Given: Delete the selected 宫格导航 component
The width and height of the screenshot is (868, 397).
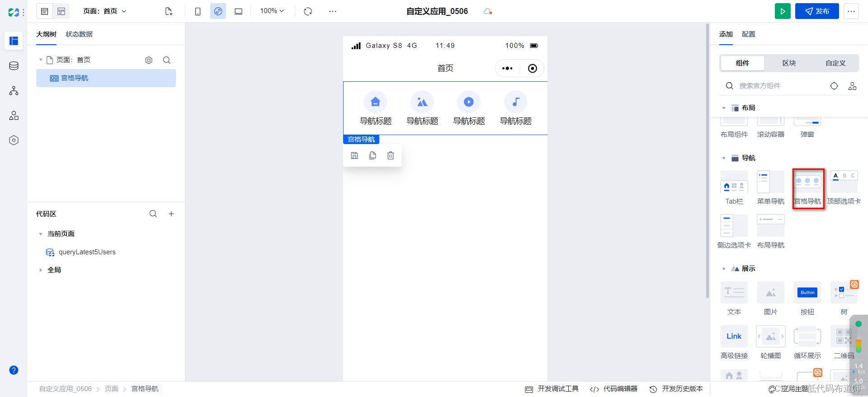Looking at the screenshot, I should tap(391, 155).
